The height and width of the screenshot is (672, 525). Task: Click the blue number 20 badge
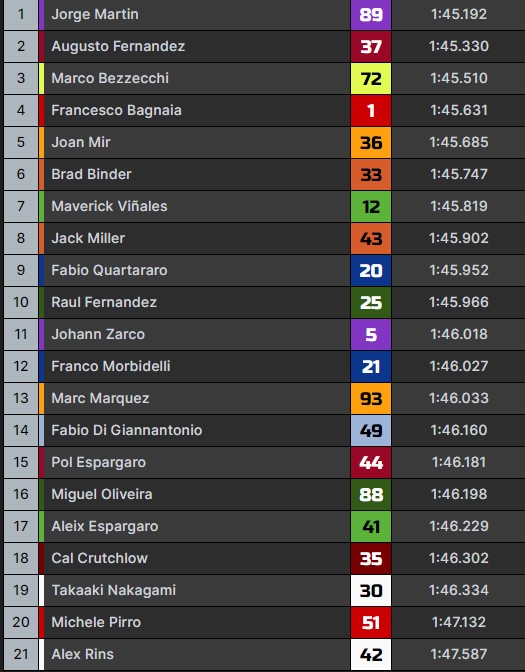pyautogui.click(x=371, y=270)
